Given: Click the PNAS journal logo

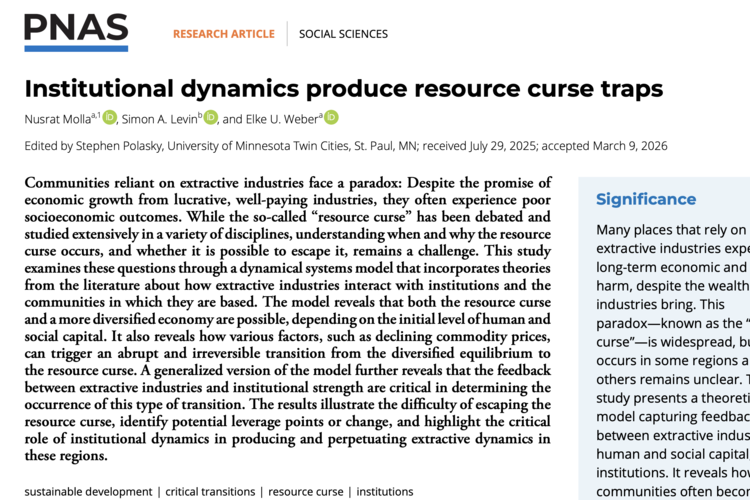Looking at the screenshot, I should [x=76, y=32].
